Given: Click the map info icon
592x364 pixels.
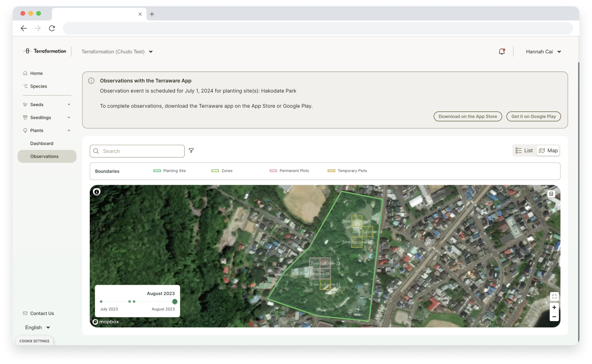Looking at the screenshot, I should pos(97,192).
